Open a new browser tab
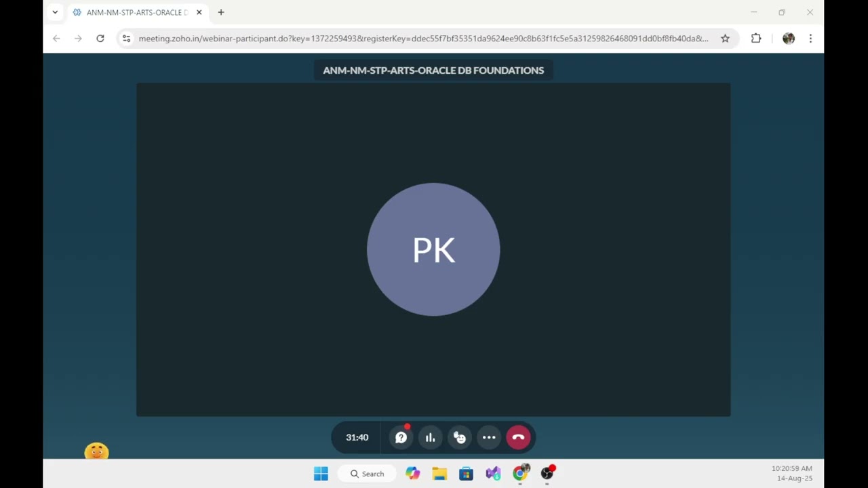The width and height of the screenshot is (868, 488). (x=221, y=12)
